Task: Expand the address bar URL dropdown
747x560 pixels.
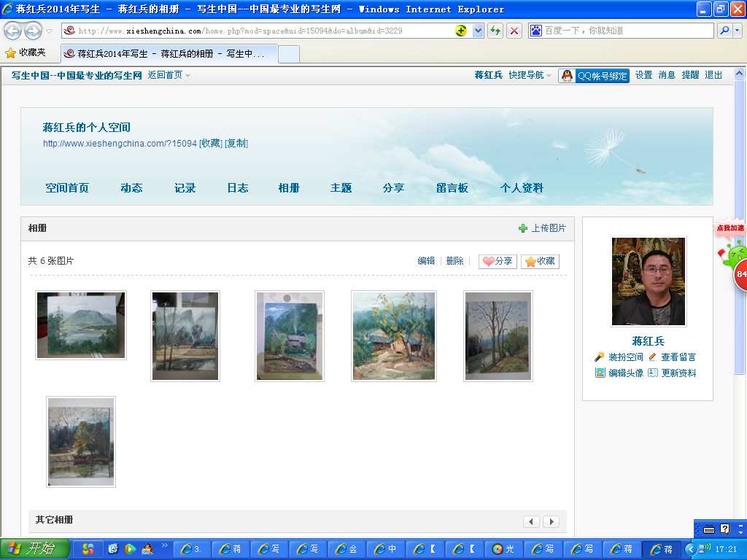Action: tap(478, 31)
